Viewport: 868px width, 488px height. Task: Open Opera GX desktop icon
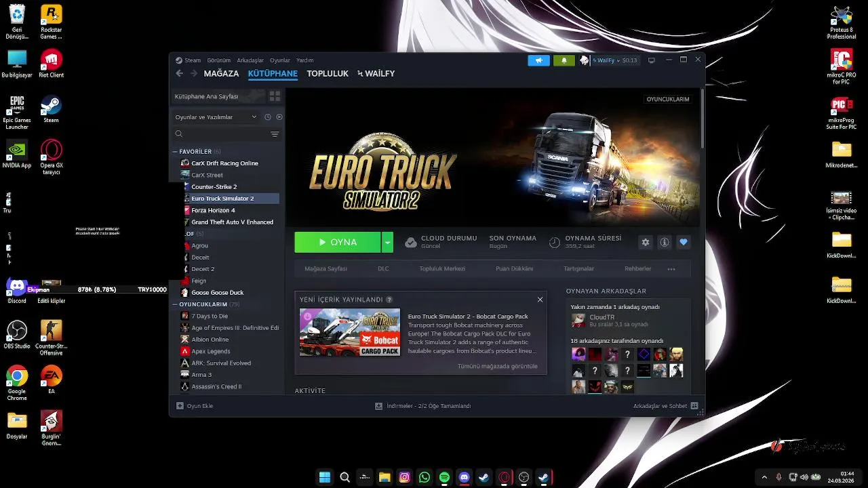(51, 158)
